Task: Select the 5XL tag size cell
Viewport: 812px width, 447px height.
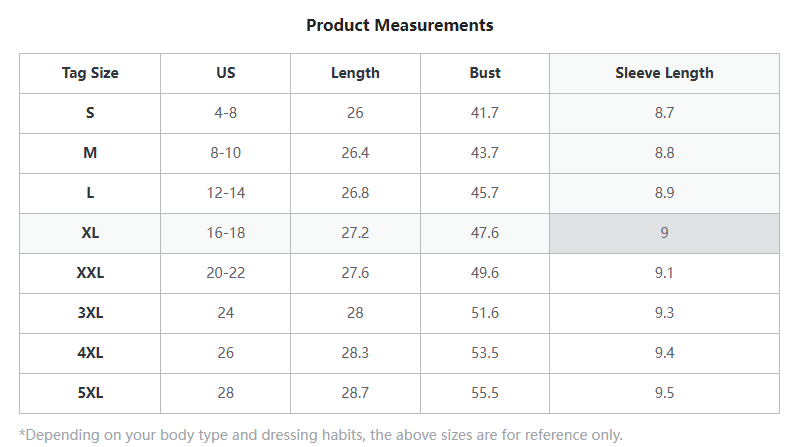Action: click(90, 393)
